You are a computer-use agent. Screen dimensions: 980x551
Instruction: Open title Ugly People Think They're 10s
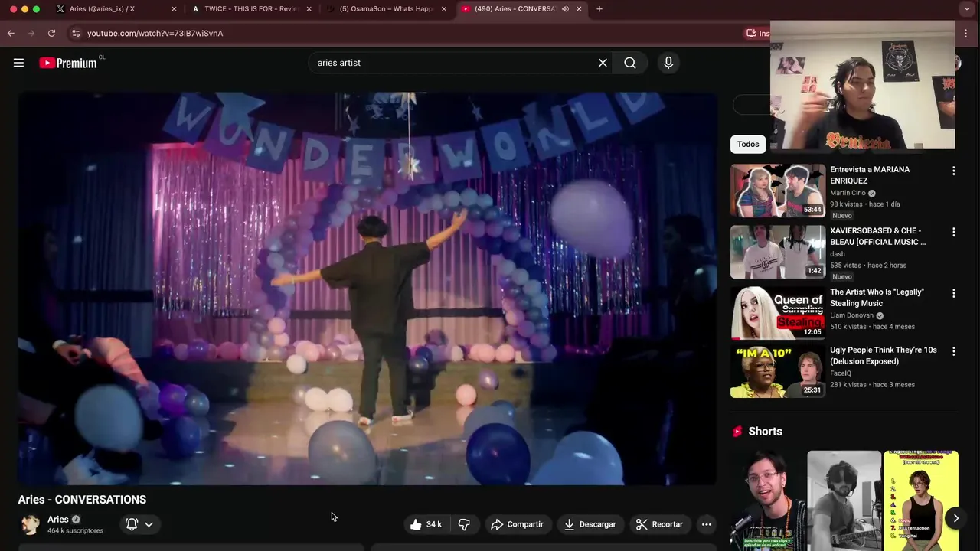click(884, 356)
